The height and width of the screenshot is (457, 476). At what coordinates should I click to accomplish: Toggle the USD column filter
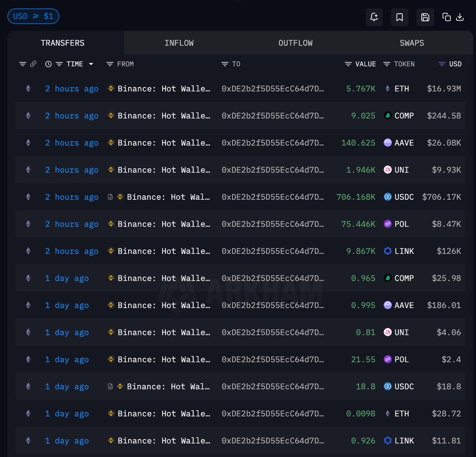pos(441,64)
